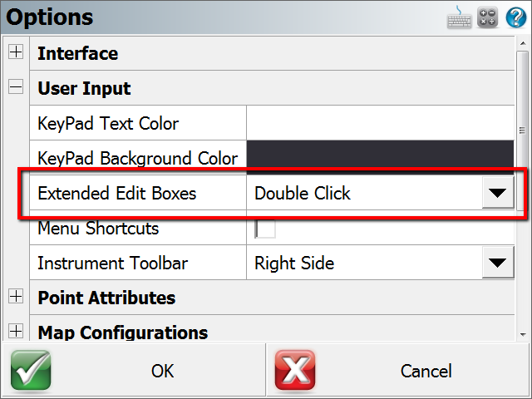Screen dimensions: 532x399
Task: Click the blue help question mark icon
Action: coord(515,17)
